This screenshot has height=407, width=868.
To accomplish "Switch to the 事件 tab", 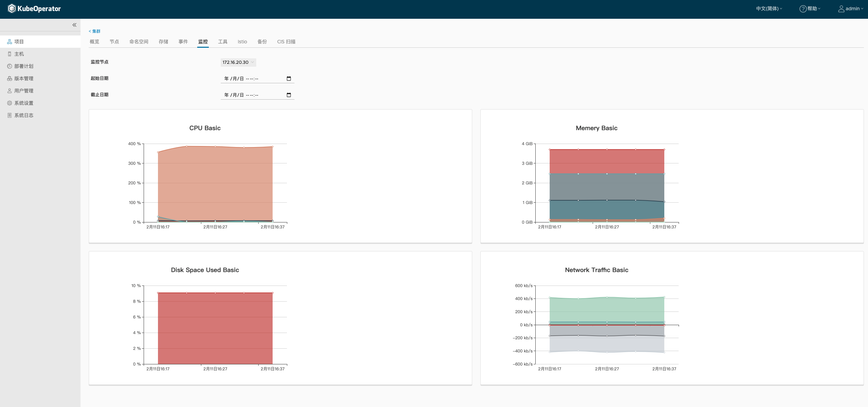I will (183, 42).
